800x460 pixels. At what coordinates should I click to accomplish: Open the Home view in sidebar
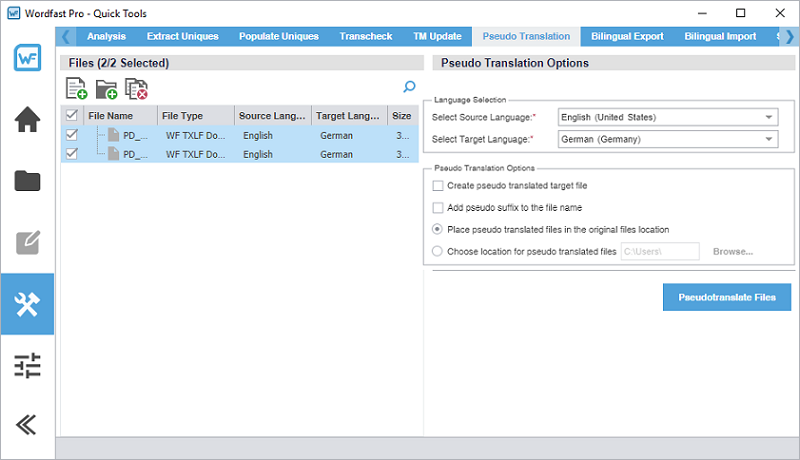click(x=27, y=120)
